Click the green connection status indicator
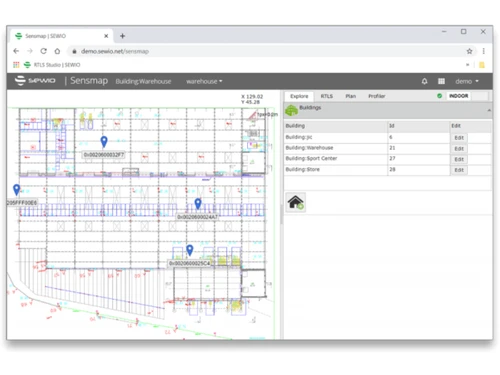 [x=439, y=96]
